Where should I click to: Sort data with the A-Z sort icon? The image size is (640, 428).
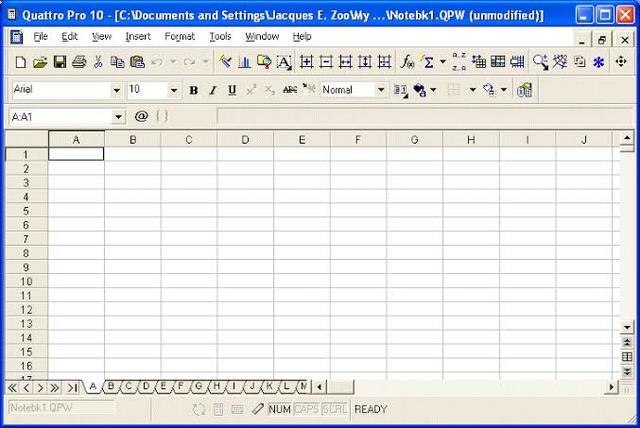[x=459, y=62]
